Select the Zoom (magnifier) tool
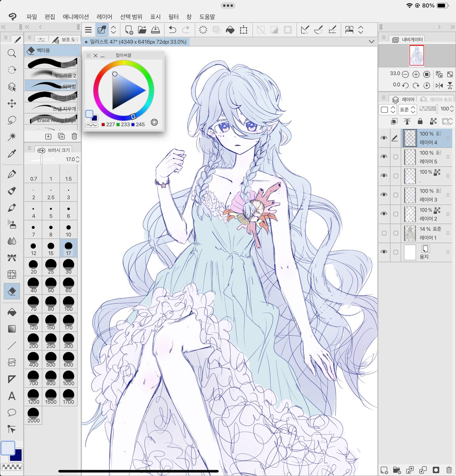This screenshot has width=456, height=476. 12,53
